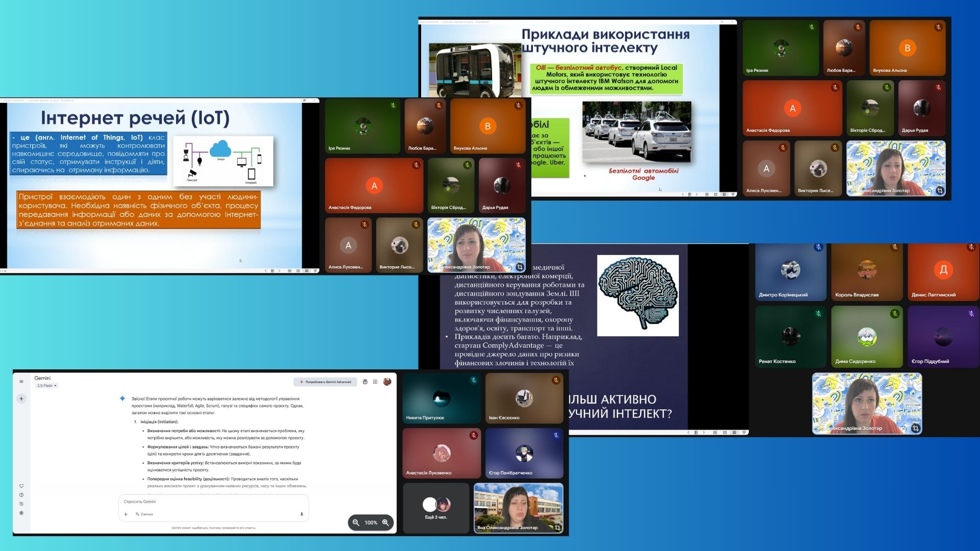
Task: Select Внукова Альона tile in AI examples call
Action: [x=908, y=48]
